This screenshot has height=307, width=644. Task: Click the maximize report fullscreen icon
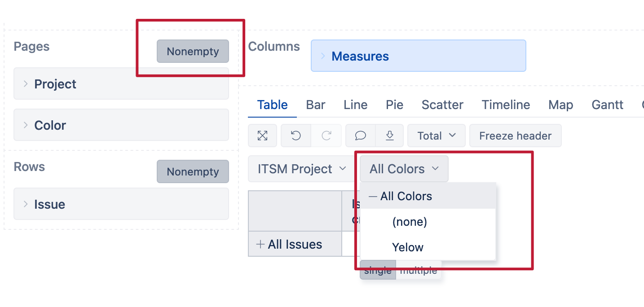coord(262,136)
